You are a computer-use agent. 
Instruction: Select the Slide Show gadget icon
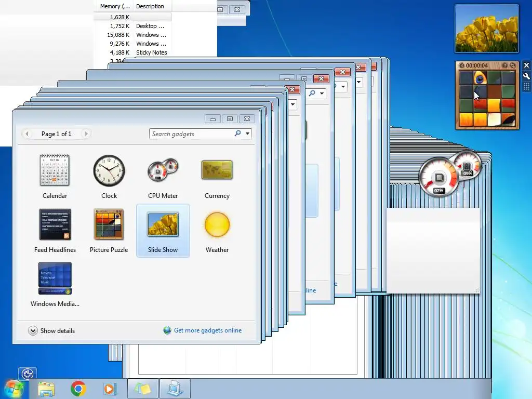pyautogui.click(x=163, y=224)
